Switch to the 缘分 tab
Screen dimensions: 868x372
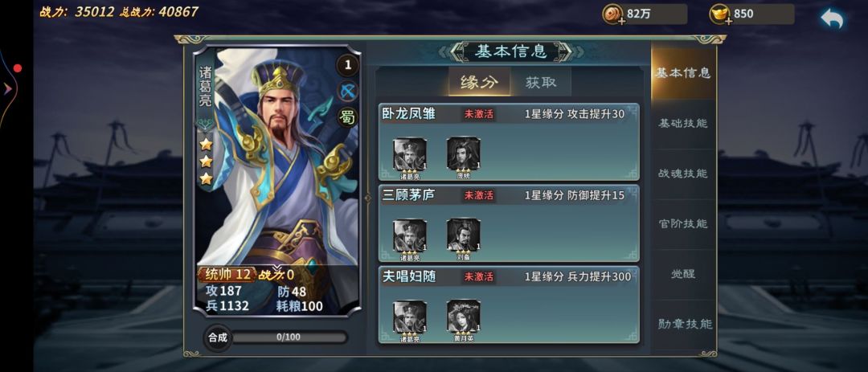pyautogui.click(x=479, y=83)
